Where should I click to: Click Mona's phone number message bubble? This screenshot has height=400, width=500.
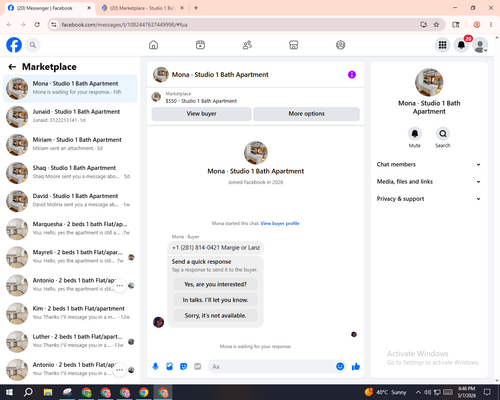tap(216, 248)
